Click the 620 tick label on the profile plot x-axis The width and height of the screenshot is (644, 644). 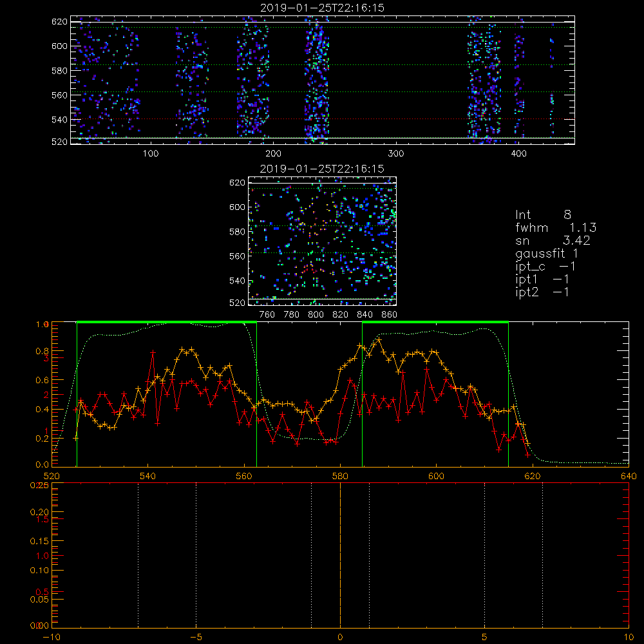click(533, 476)
